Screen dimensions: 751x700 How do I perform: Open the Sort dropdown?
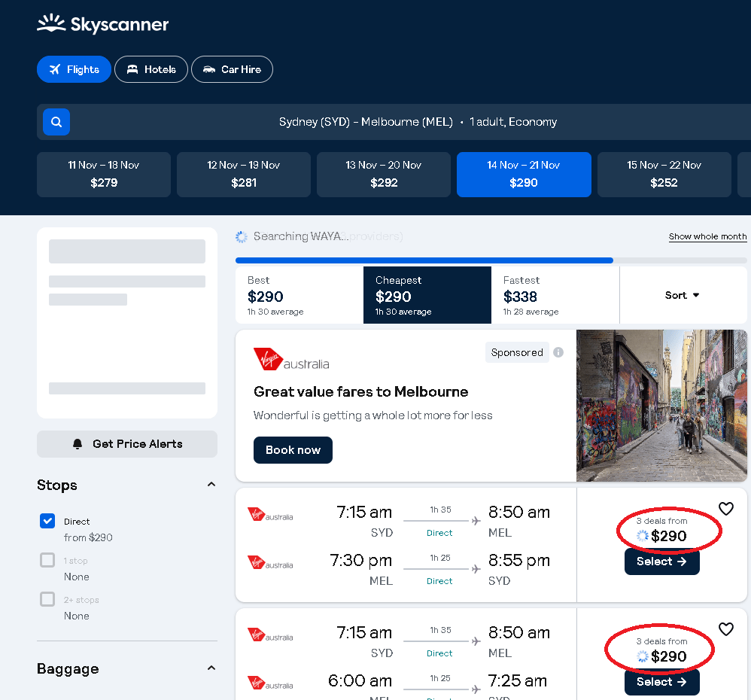point(683,295)
